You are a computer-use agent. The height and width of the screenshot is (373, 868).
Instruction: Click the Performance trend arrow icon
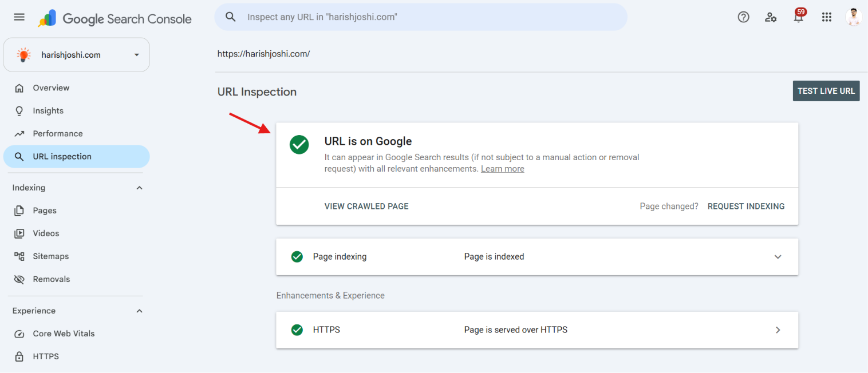19,134
